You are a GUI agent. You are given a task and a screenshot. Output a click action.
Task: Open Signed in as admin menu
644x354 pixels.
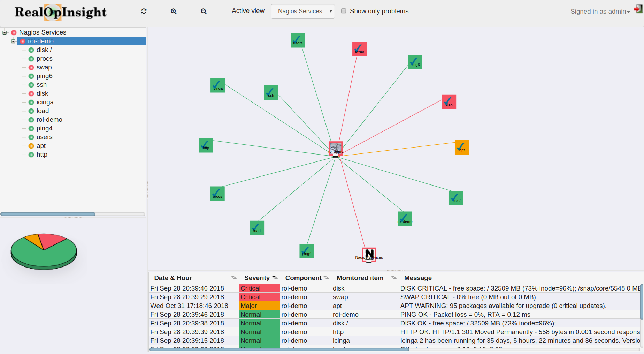[600, 12]
